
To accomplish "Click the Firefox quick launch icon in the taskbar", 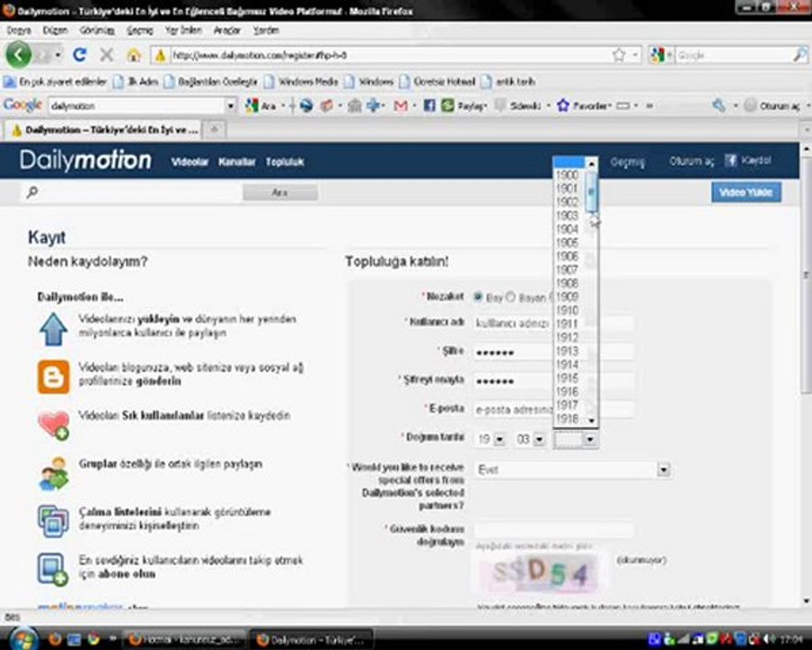I will click(x=54, y=639).
